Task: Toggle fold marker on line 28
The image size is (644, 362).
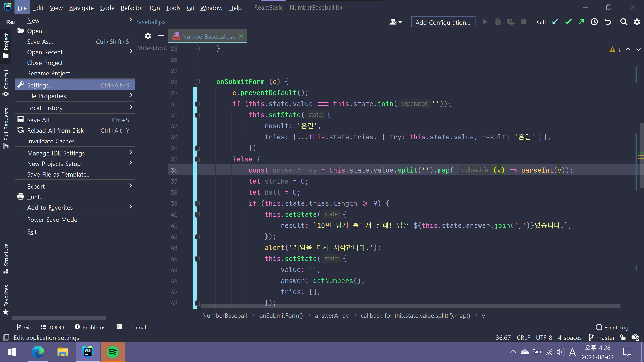Action: coord(197,82)
